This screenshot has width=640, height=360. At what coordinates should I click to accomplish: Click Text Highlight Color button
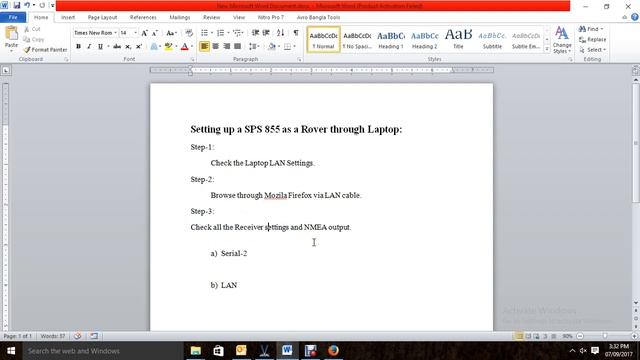168,47
